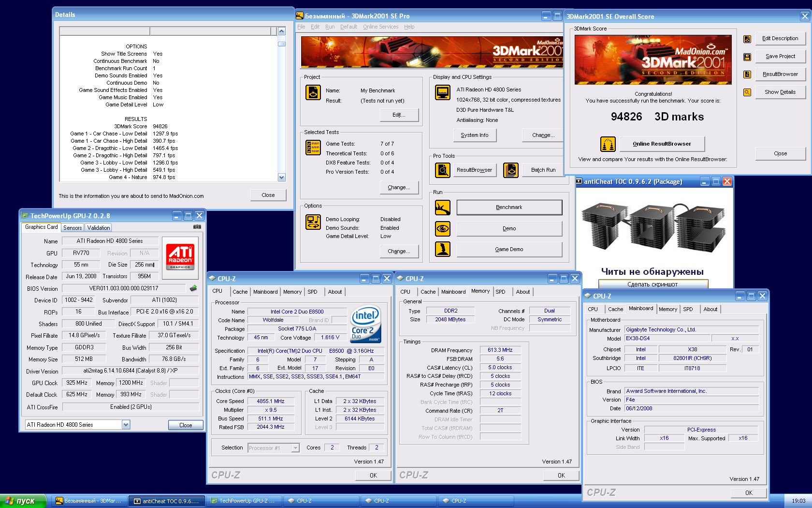
Task: Click Change... under Options
Action: tap(399, 252)
